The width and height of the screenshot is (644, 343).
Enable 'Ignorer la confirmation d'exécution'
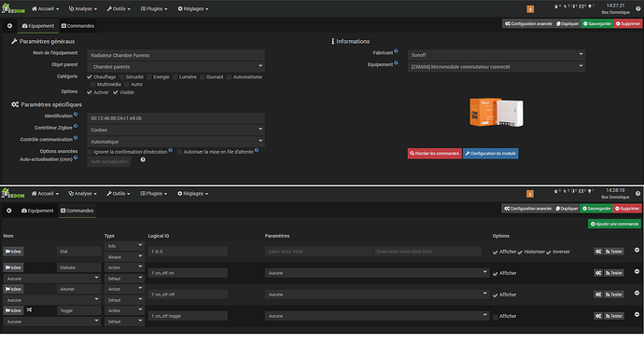tap(90, 152)
